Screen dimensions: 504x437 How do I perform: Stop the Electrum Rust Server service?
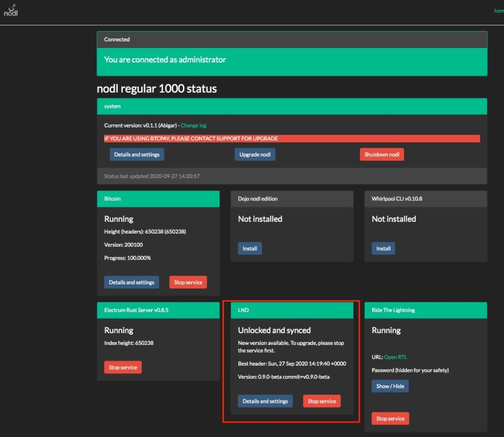(x=123, y=367)
